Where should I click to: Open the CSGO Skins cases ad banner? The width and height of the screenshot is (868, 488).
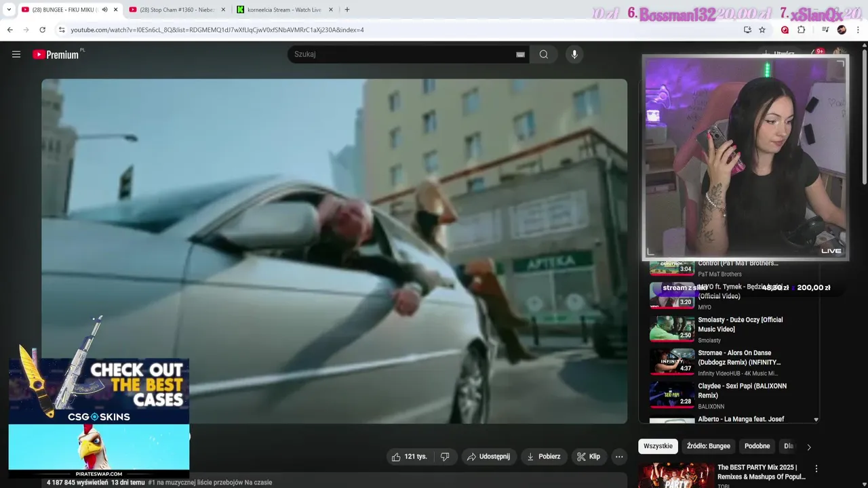(x=99, y=390)
